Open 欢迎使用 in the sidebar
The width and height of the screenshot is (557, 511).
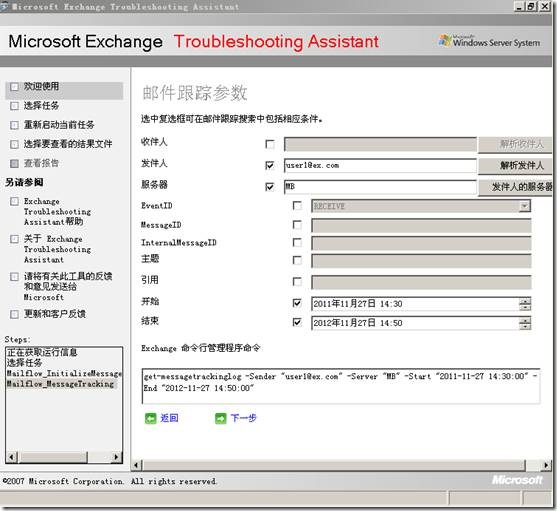[41, 86]
